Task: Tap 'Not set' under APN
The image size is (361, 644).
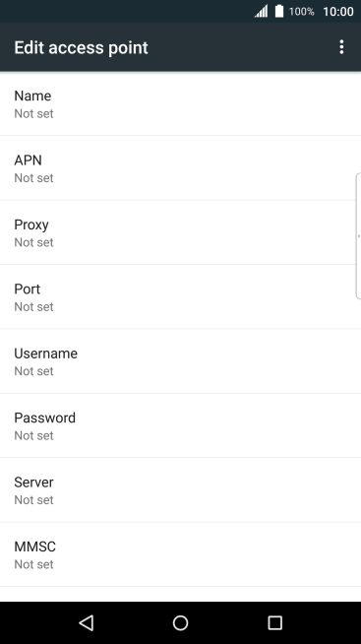Action: 33,178
